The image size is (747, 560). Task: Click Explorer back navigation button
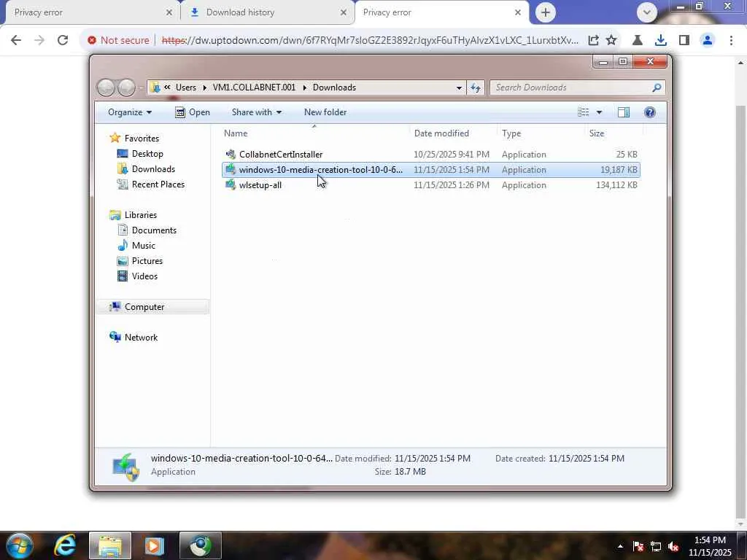pos(106,87)
